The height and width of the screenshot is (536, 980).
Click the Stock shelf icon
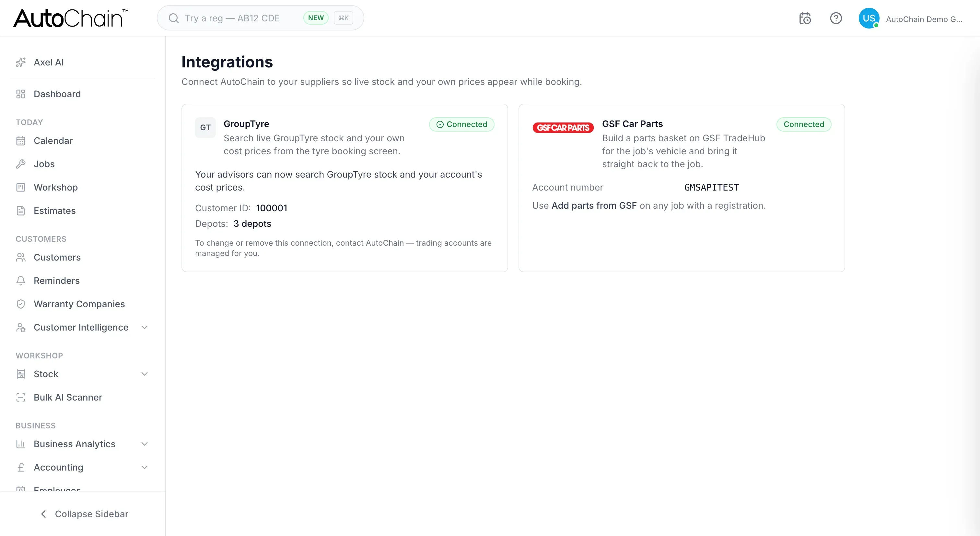(x=20, y=374)
